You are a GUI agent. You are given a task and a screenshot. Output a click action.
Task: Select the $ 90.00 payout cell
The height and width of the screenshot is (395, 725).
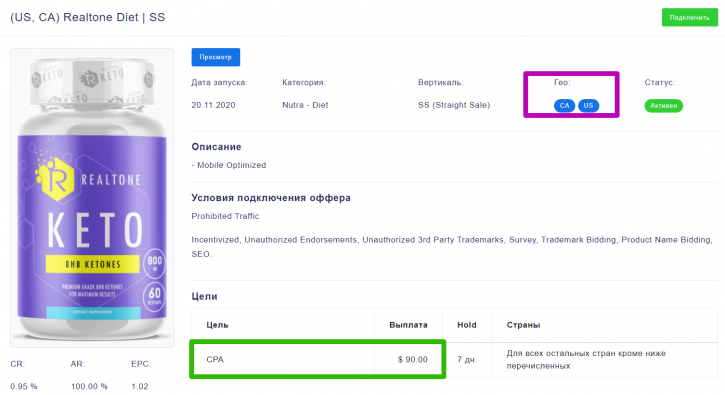pos(409,359)
